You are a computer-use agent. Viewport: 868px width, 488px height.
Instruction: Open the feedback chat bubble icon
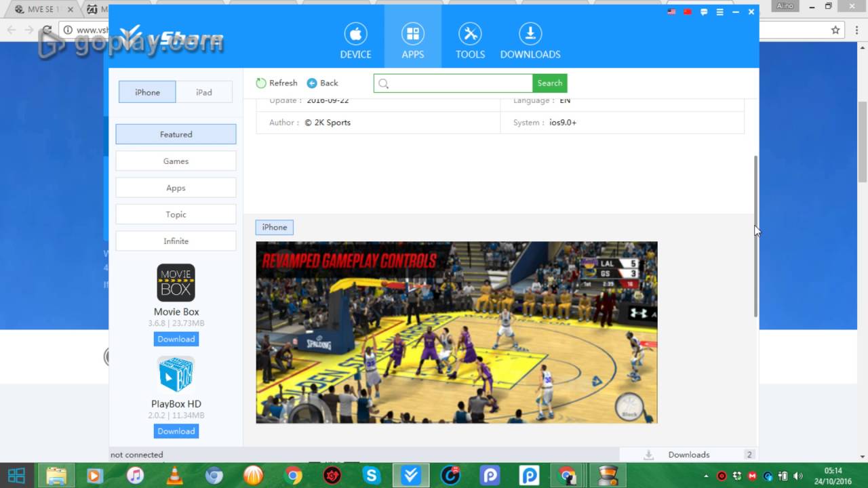pos(704,12)
